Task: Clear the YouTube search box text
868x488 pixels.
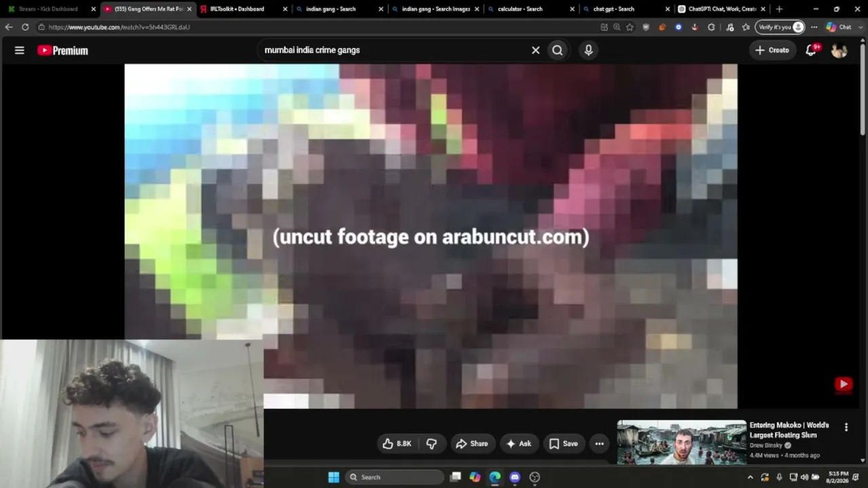Action: (536, 50)
